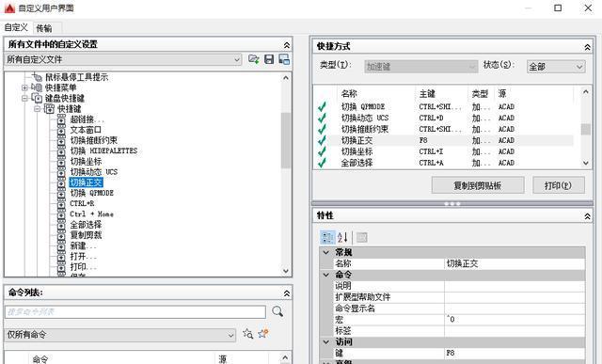Switch to the 自定义 tab
Screen dimensions: 602x364
pyautogui.click(x=16, y=27)
